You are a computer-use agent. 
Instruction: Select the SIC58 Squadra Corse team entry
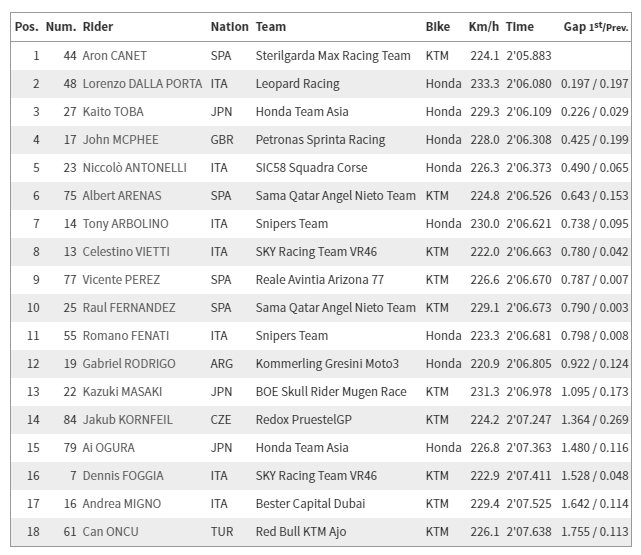tap(311, 168)
